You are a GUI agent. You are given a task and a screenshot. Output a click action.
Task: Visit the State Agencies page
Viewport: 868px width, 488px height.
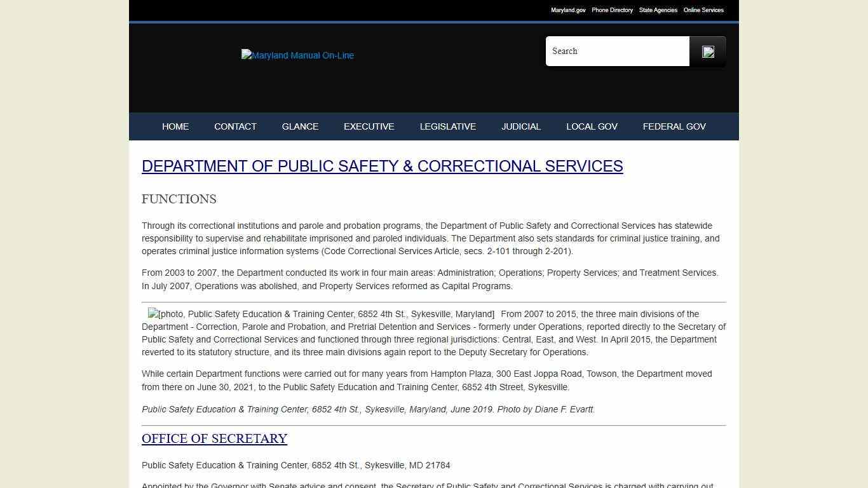coord(658,10)
